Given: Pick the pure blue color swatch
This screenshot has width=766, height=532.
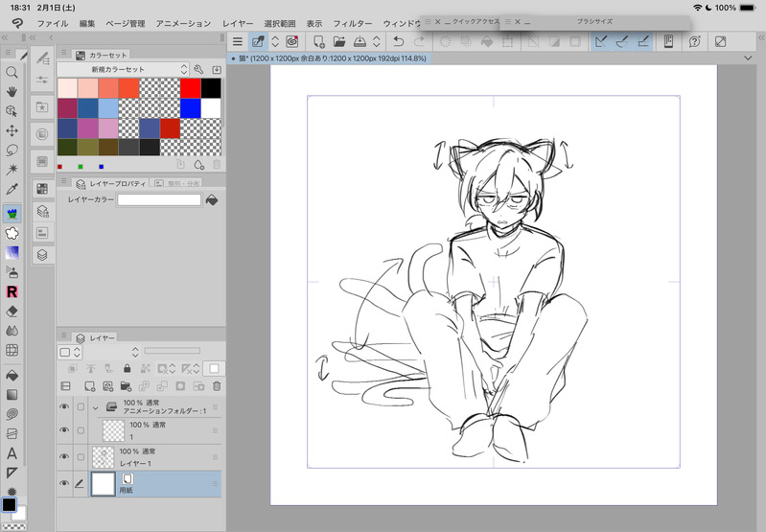Looking at the screenshot, I should (191, 108).
